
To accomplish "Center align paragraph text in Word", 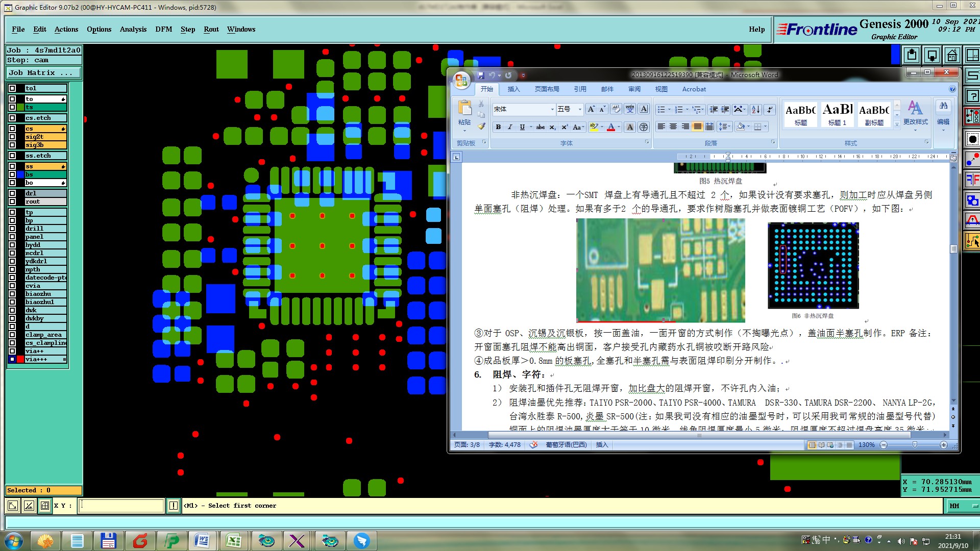I will click(x=673, y=127).
